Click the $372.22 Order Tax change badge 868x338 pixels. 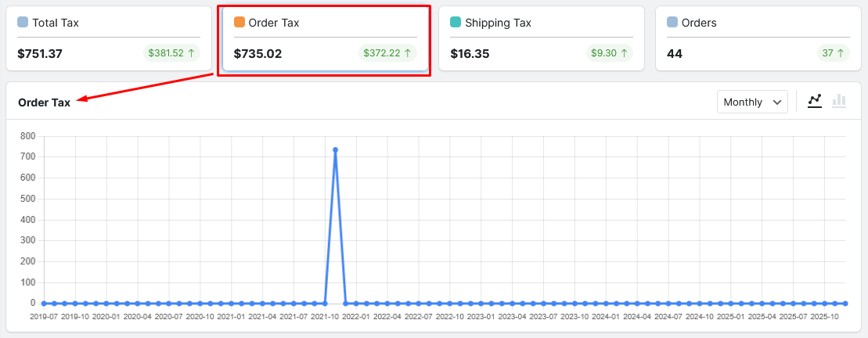pos(387,53)
